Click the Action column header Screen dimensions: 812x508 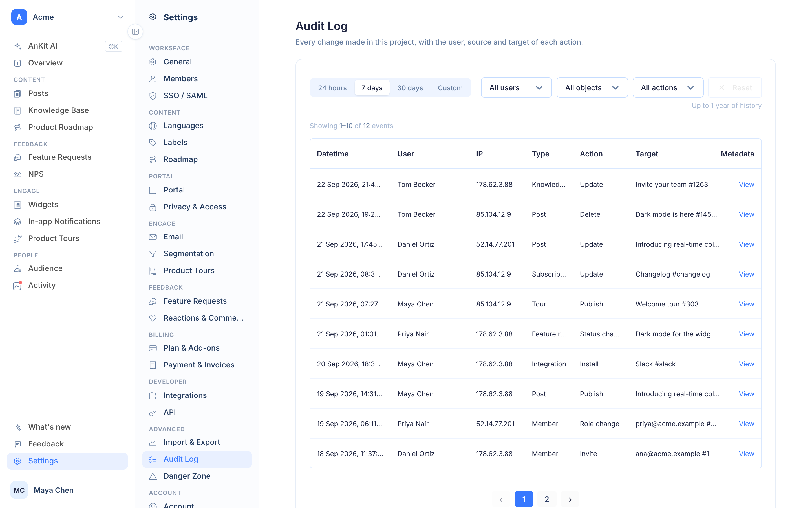click(591, 154)
